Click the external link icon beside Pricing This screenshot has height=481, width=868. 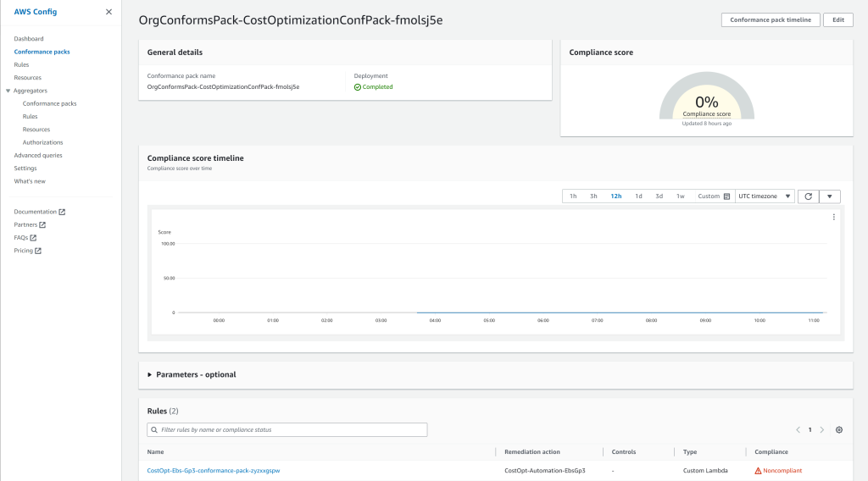[x=38, y=251]
